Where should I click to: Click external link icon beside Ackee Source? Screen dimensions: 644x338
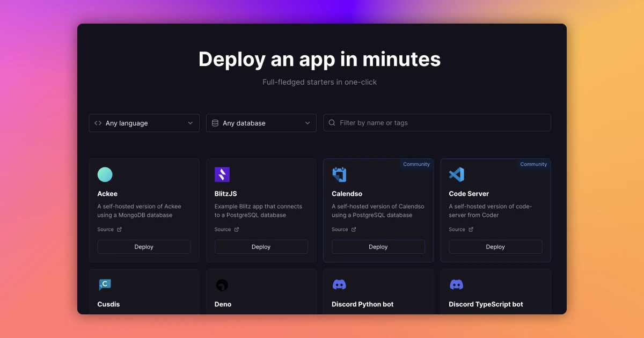[119, 230]
